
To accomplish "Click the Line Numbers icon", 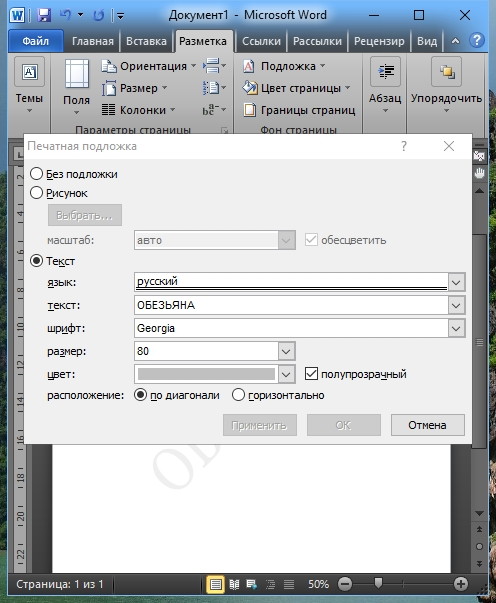I will click(214, 88).
